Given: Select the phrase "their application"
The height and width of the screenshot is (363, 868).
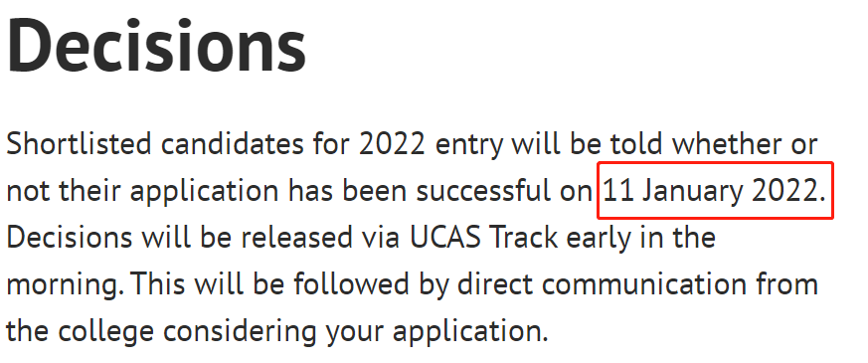Looking at the screenshot, I should (x=168, y=193).
